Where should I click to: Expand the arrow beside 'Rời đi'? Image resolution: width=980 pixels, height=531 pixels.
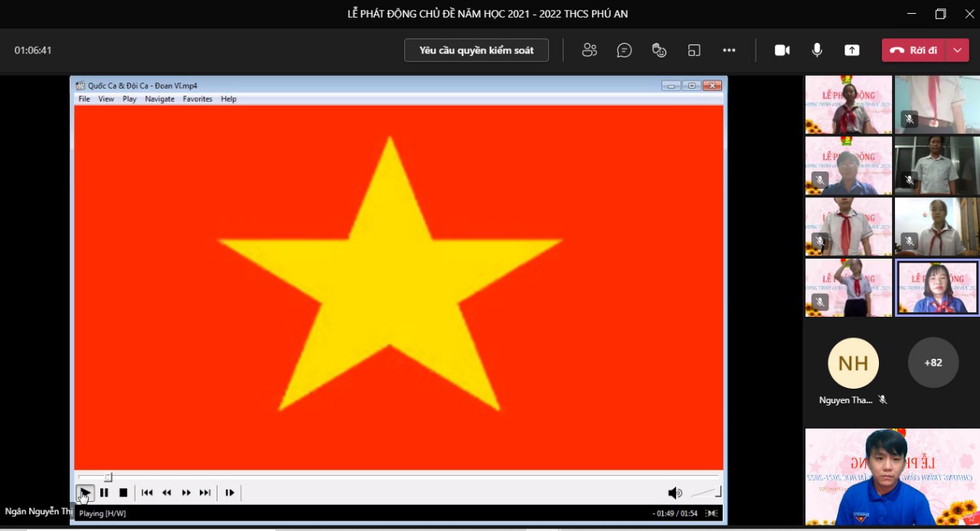958,50
